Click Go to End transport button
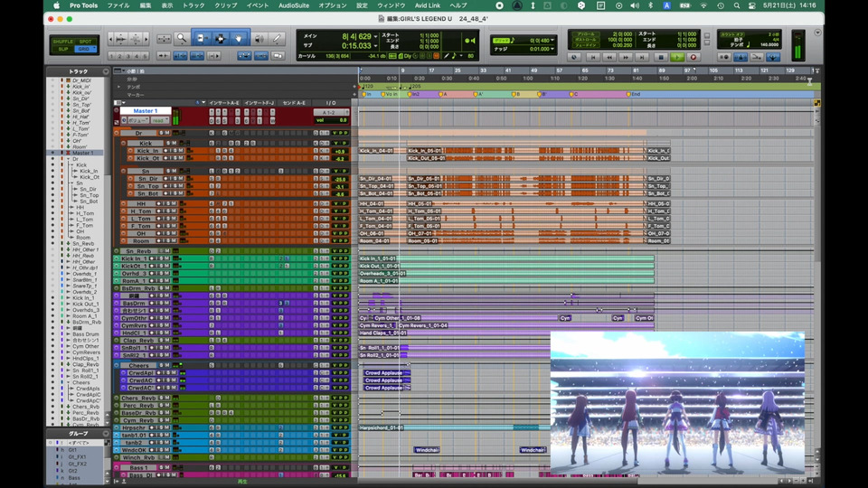 point(642,57)
